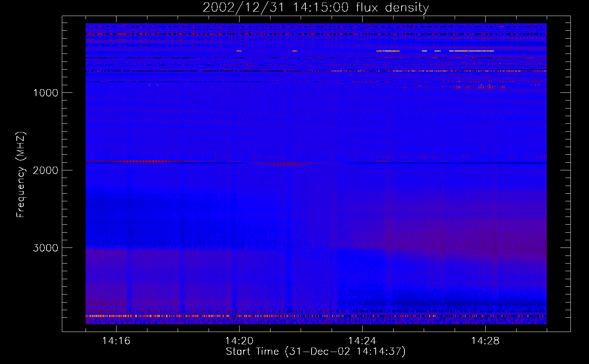Click the "Start Time (31-Dec-02 14:14:37)" axis label
Viewport: 589px width, 364px height.
tap(316, 352)
